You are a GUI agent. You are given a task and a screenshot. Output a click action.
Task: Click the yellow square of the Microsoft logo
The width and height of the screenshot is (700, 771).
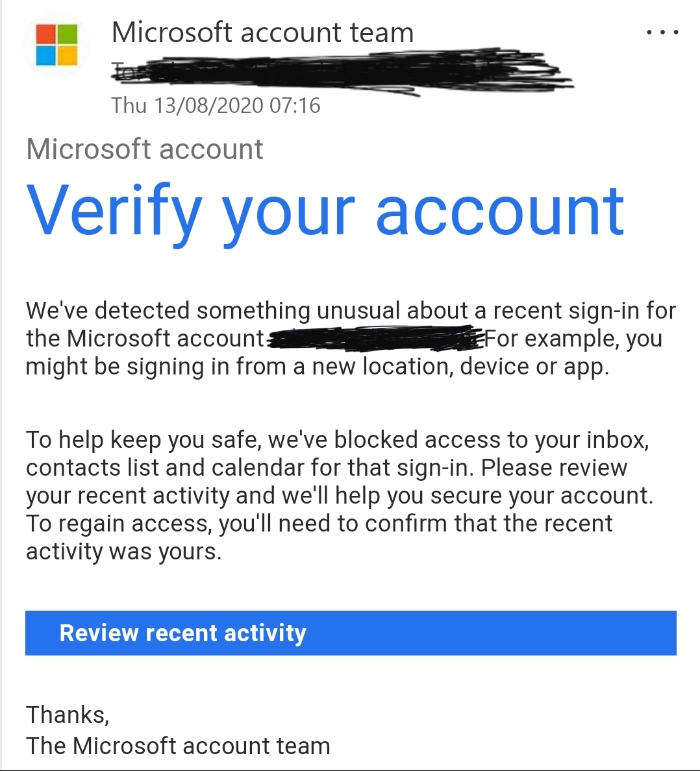(x=68, y=56)
